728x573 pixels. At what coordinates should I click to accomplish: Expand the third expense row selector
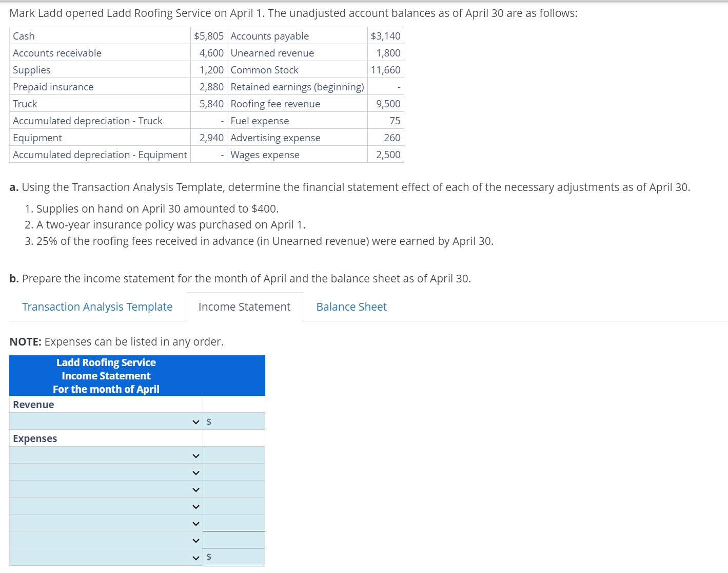pos(195,489)
